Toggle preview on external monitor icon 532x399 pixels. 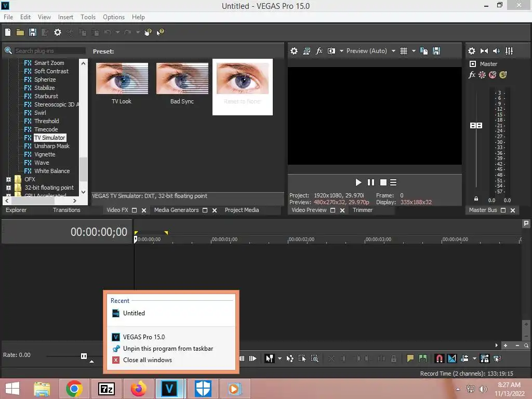pos(307,51)
